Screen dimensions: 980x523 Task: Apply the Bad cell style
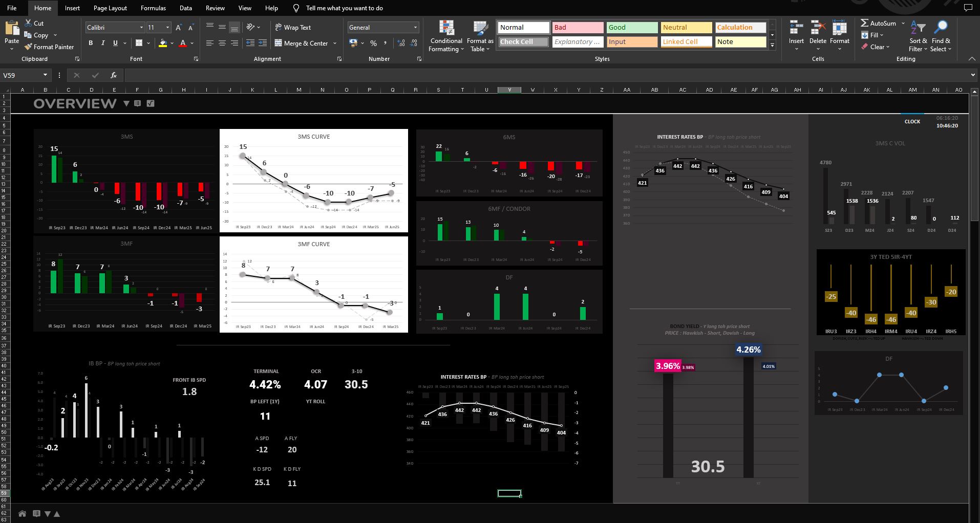578,27
